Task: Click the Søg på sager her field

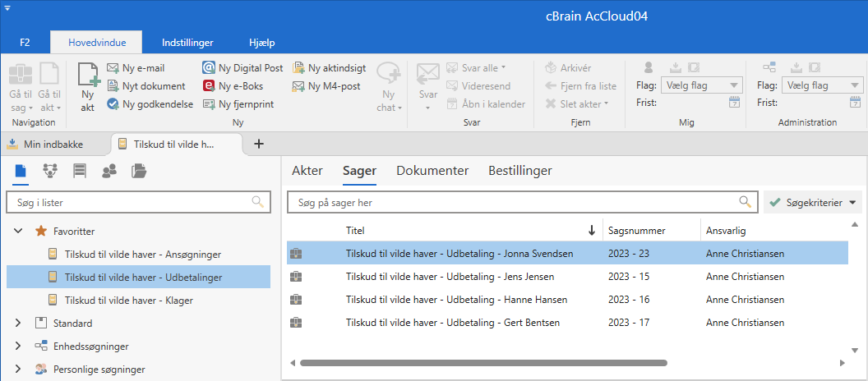Action: (x=514, y=202)
